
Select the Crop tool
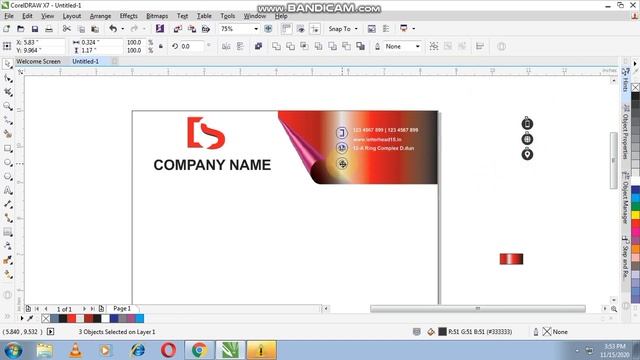click(x=7, y=92)
